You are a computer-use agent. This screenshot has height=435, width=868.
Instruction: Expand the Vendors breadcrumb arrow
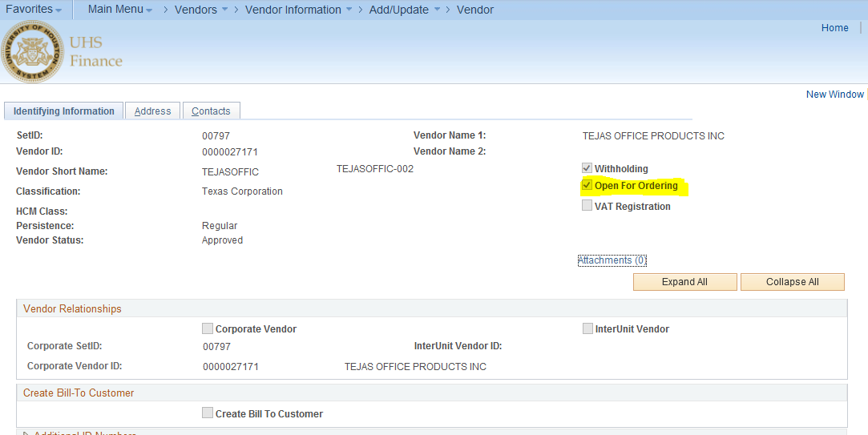point(224,10)
